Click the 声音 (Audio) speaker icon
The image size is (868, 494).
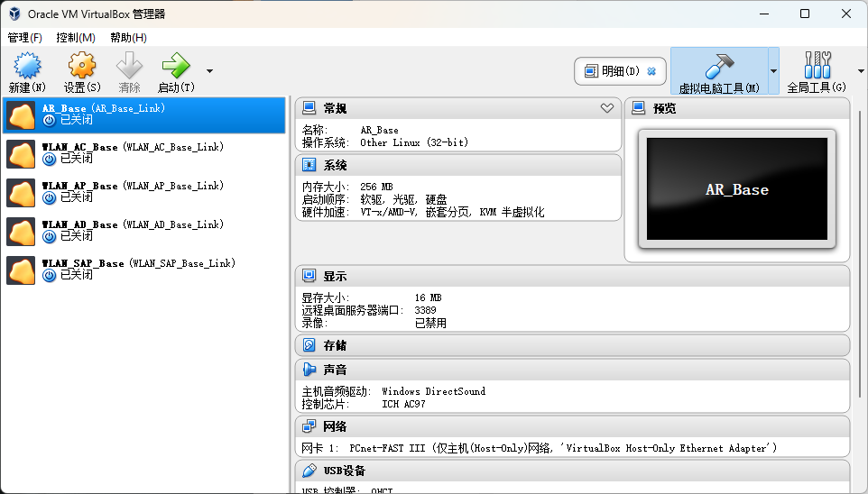coord(309,370)
